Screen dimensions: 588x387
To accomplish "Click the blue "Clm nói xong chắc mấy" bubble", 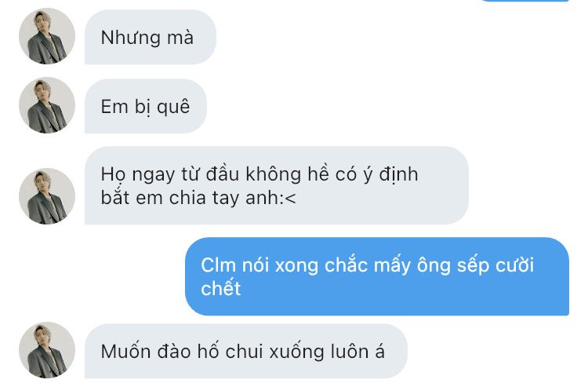I will click(377, 276).
